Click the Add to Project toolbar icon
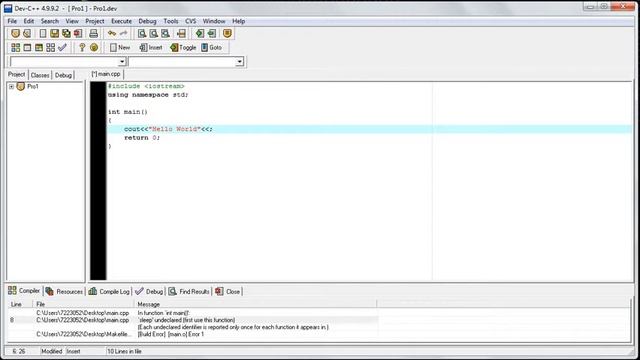The image size is (640, 360). point(200,33)
